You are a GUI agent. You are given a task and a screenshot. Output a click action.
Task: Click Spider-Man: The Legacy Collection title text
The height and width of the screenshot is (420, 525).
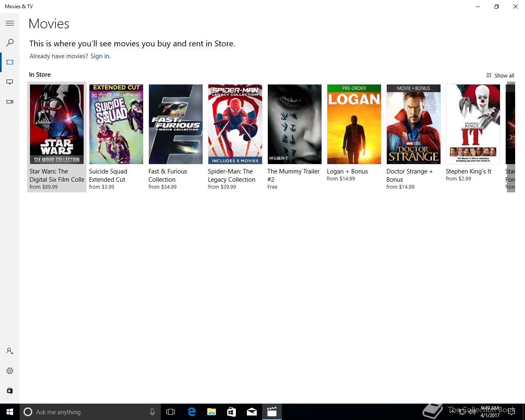click(231, 176)
